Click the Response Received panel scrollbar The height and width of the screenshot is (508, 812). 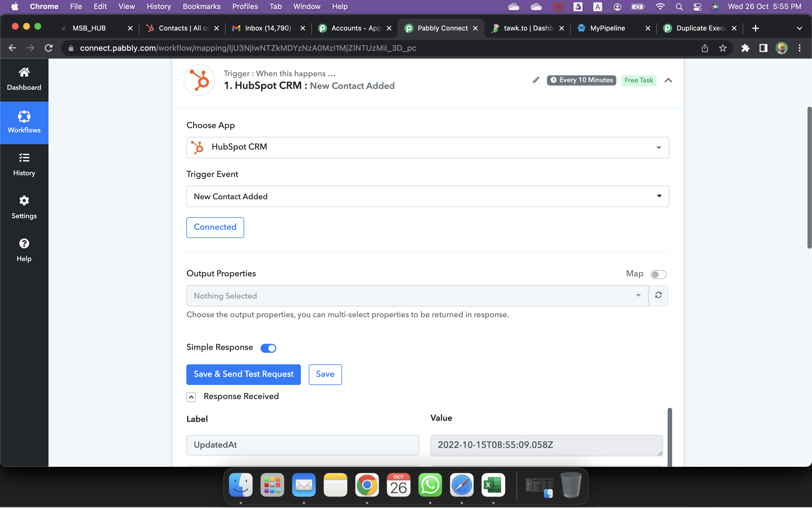670,437
